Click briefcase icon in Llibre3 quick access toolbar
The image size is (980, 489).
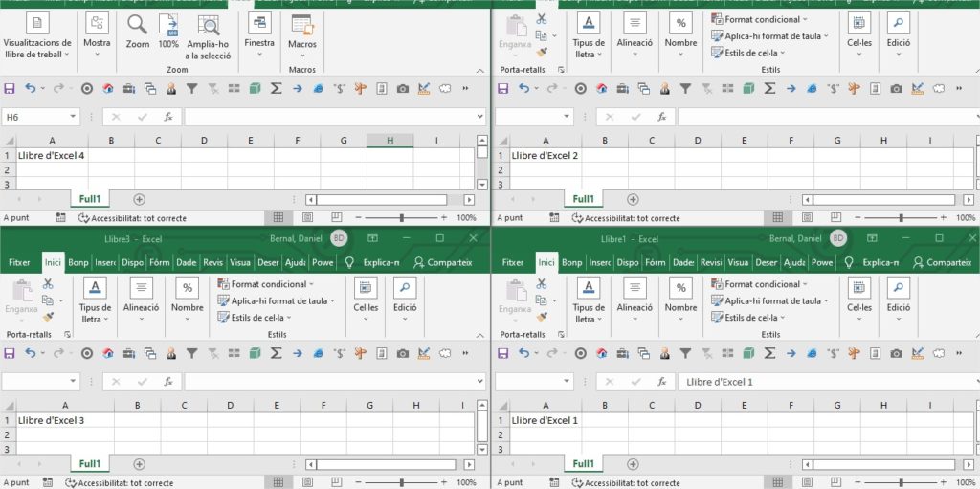click(129, 353)
